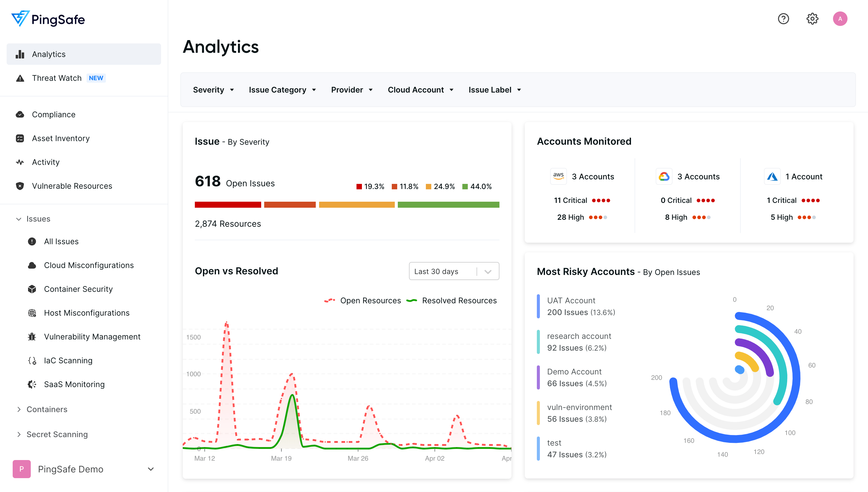The height and width of the screenshot is (492, 868).
Task: Click the AWS provider logo
Action: (558, 176)
